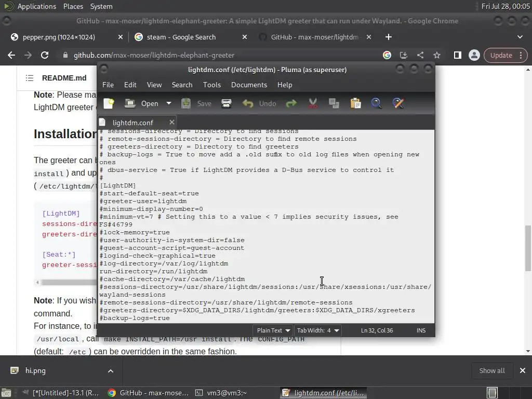Close the GitHub lightdm Chrome tab
This screenshot has width=532, height=399.
[369, 37]
